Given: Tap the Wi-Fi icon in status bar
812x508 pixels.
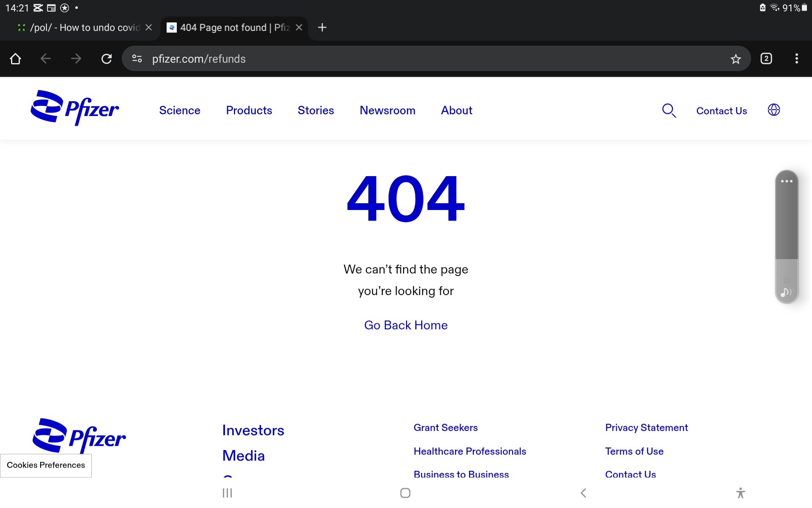Looking at the screenshot, I should pos(774,8).
